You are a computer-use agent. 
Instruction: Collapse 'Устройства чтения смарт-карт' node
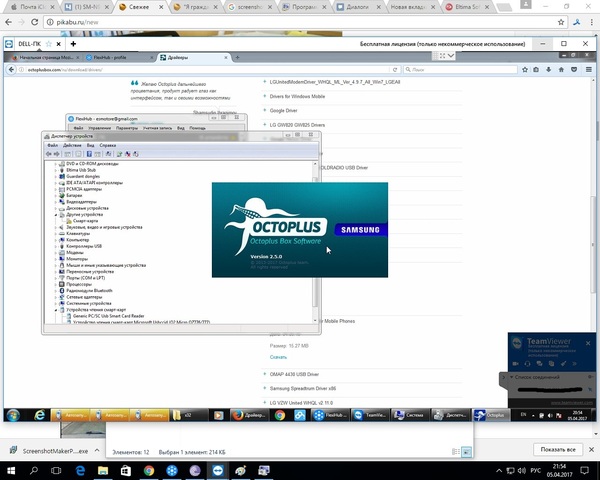[x=55, y=310]
